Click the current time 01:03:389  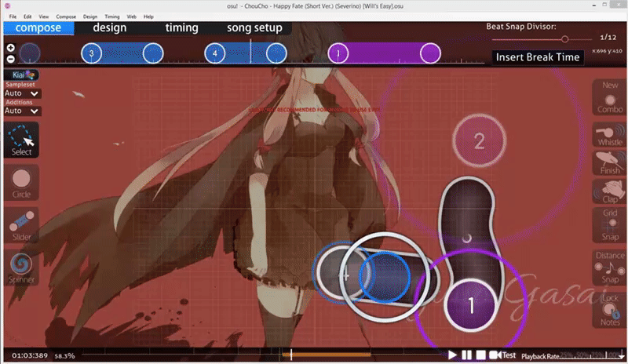point(30,355)
